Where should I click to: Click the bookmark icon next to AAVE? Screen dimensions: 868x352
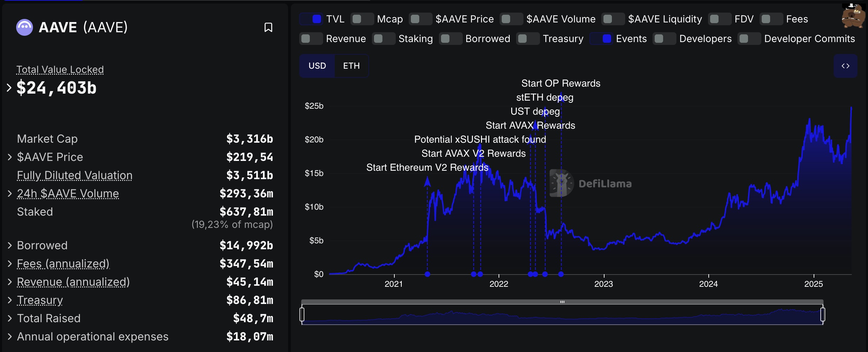(268, 27)
